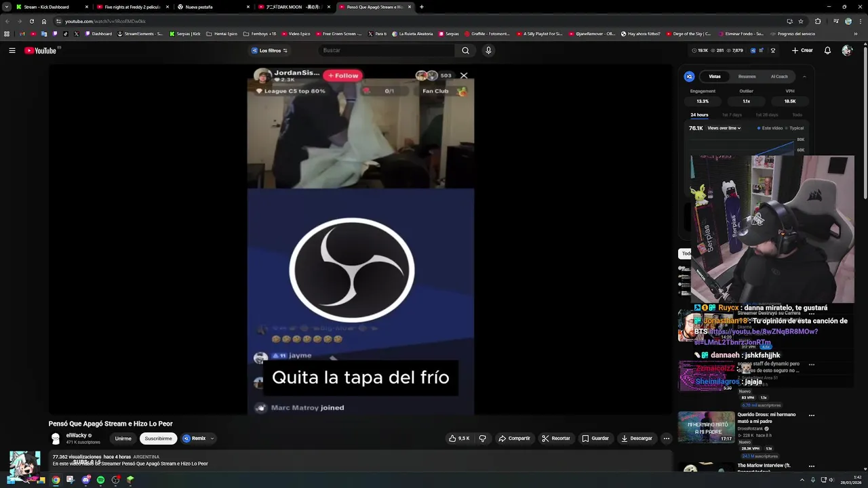Open Los filtros dropdown
This screenshot has width=868, height=488.
(269, 50)
